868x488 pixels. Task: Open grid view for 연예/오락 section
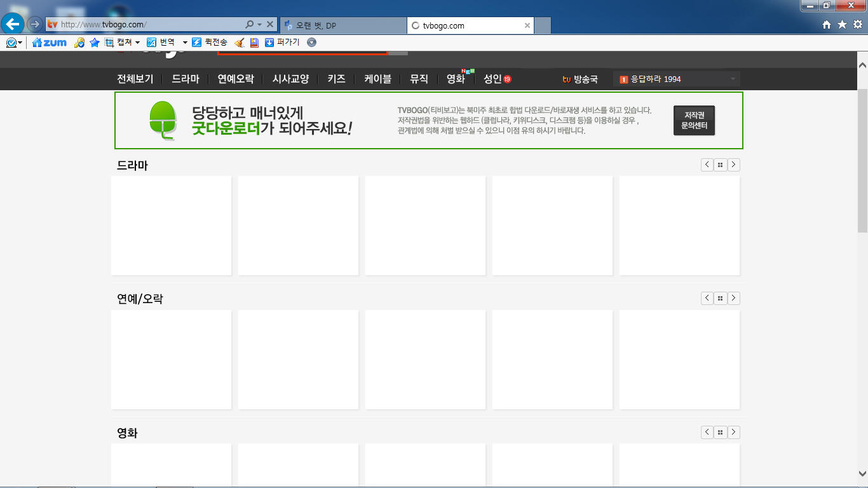[721, 298]
